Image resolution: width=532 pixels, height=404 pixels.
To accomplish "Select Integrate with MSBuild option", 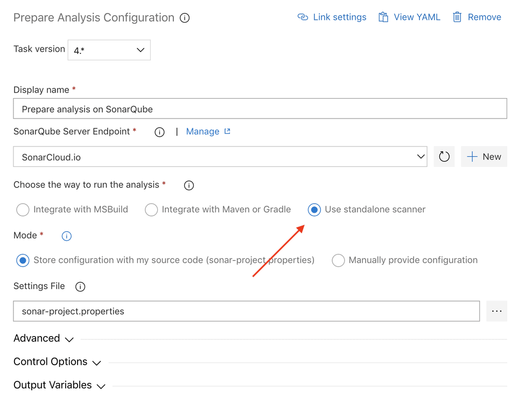I will (x=23, y=210).
